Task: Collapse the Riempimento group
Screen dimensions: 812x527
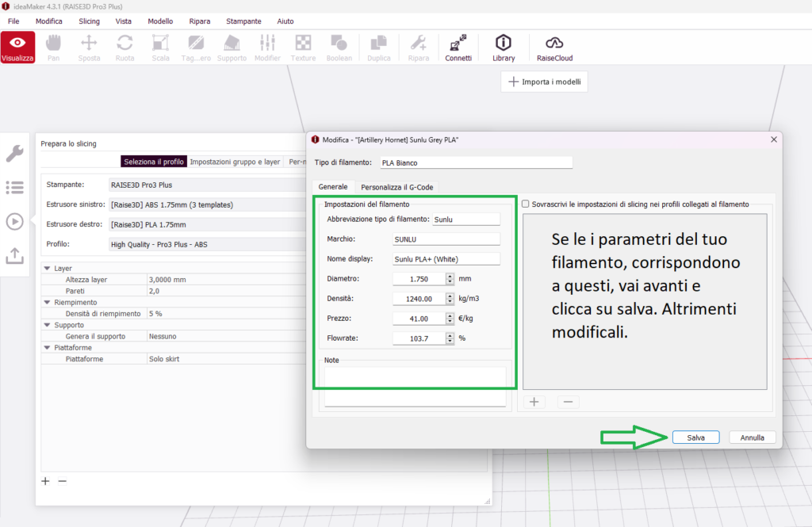Action: pos(47,302)
